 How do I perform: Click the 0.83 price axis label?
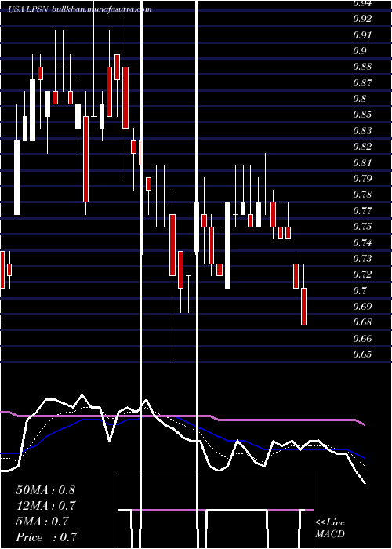click(362, 131)
